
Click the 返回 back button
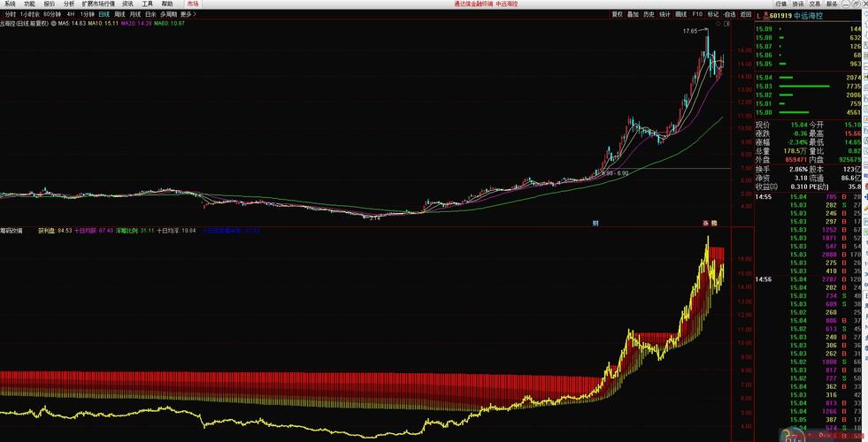pyautogui.click(x=746, y=15)
